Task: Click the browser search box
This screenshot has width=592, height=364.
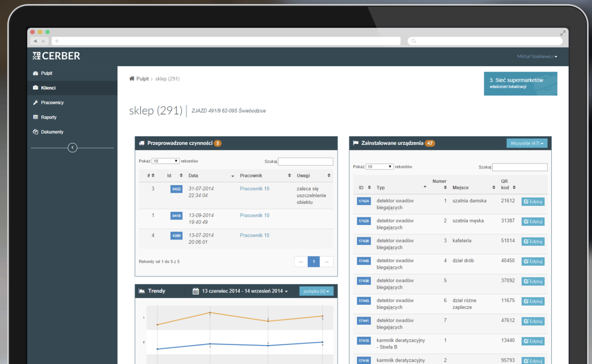Action: click(484, 41)
